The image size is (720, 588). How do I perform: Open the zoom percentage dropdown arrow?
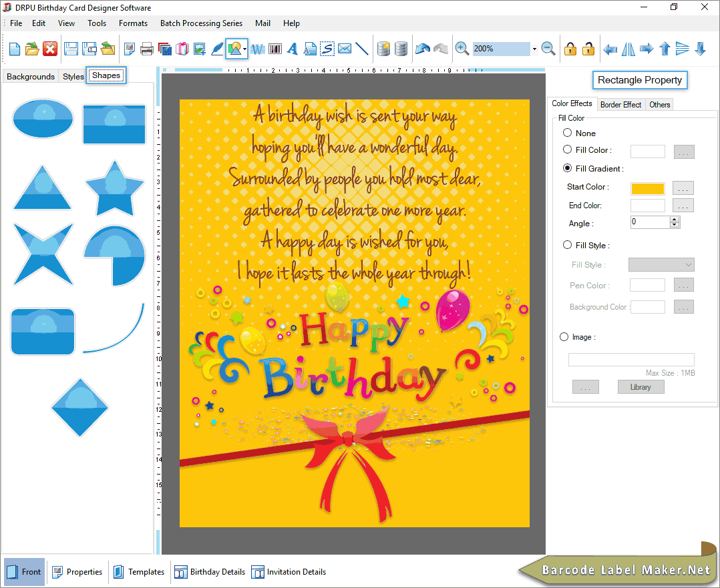coord(534,49)
